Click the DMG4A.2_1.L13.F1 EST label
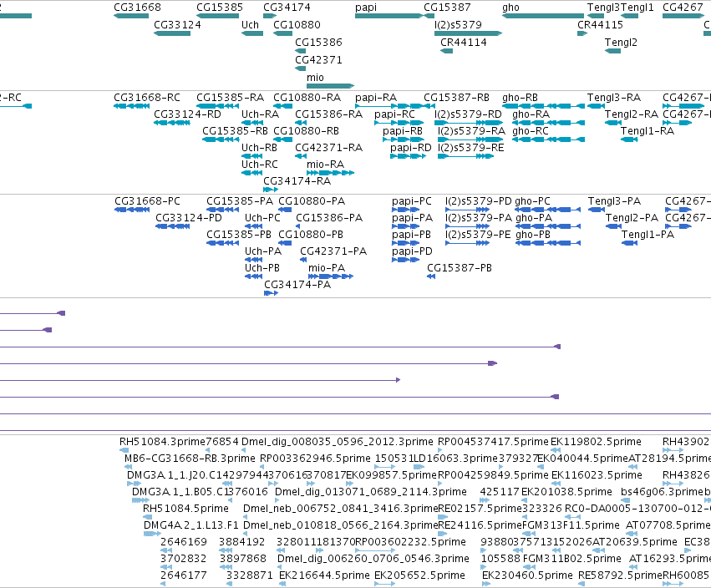The width and height of the screenshot is (711, 588). (190, 525)
